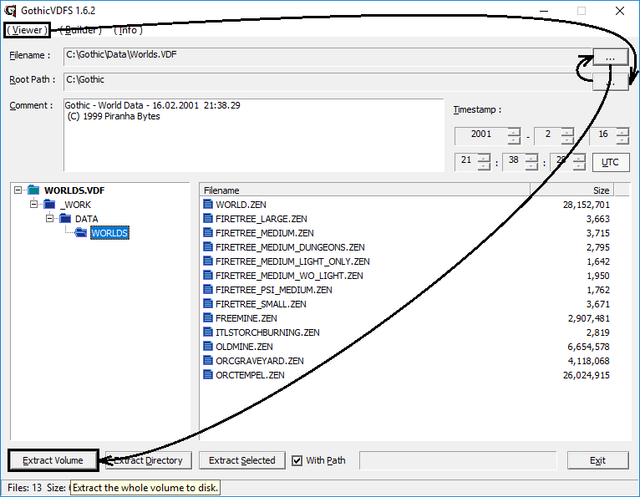Viewport: 640px width, 497px height.
Task: Select the FIRETREE_LARGE.ZEN file icon
Action: [x=208, y=218]
